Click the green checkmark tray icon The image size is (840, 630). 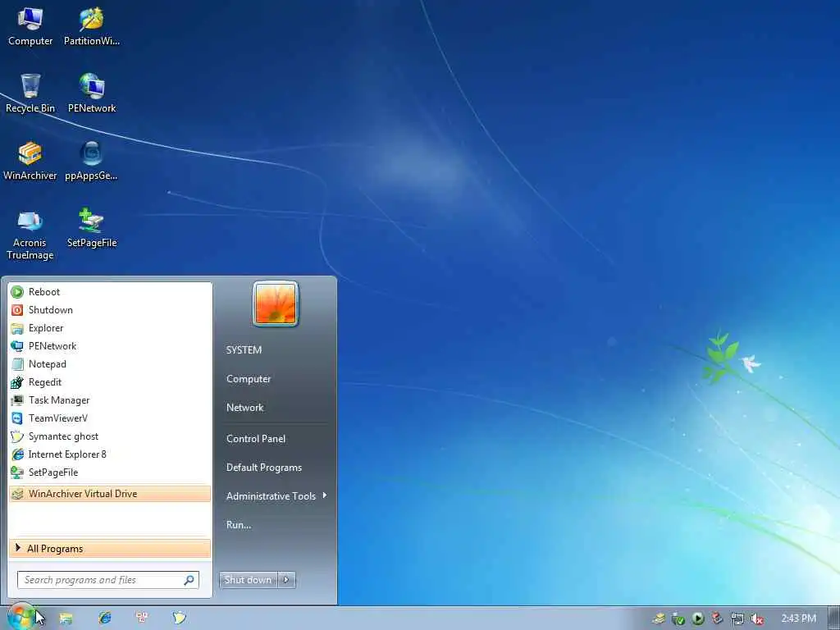(x=678, y=619)
